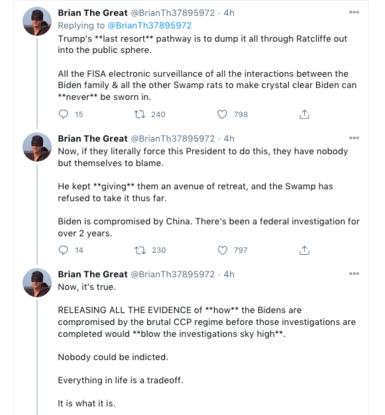The height and width of the screenshot is (415, 385).
Task: Open the tweet text starting 'Now, it's true'
Action: (207, 345)
